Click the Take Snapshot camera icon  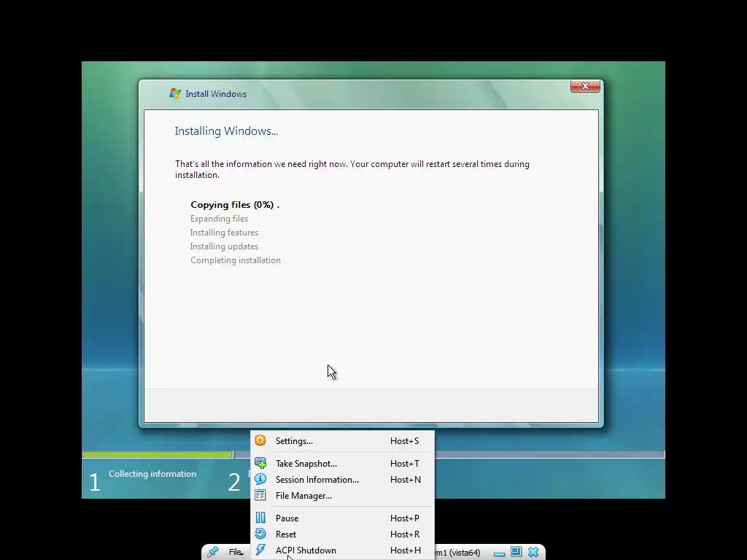pyautogui.click(x=260, y=463)
